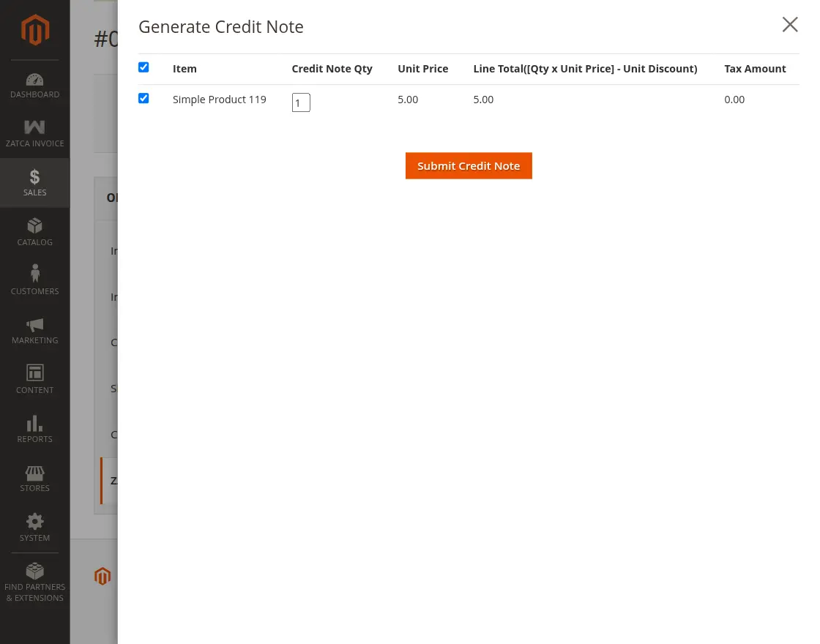Click the Magento icon in the page footer

tap(102, 576)
